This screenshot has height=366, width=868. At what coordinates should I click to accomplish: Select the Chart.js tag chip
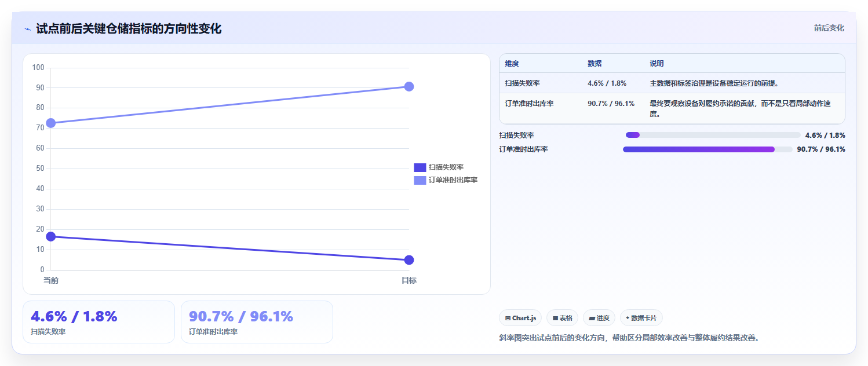click(x=520, y=318)
